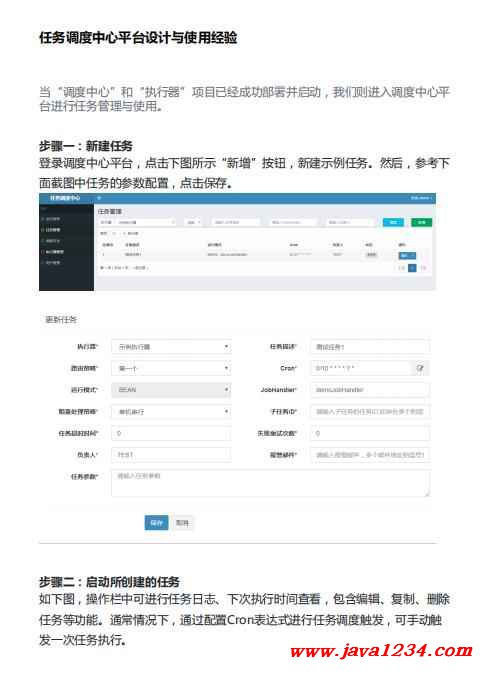
Task: Click the blue 保存 save button
Action: [156, 523]
